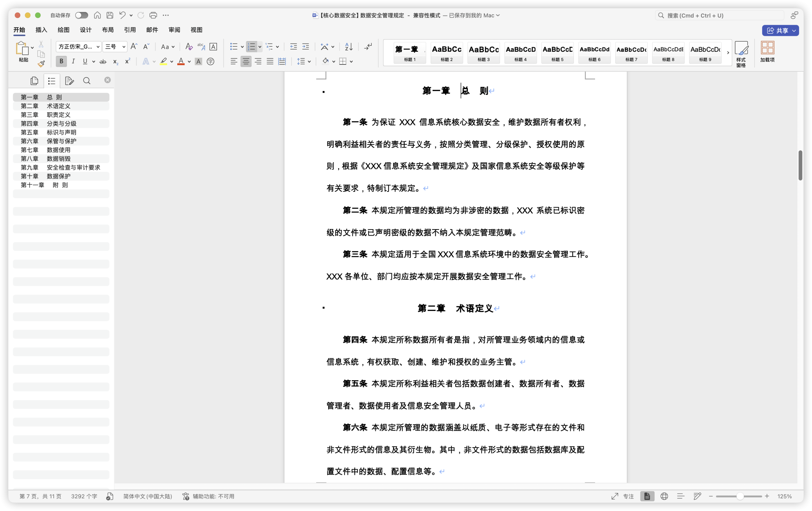Screen dimensions: 812x511
Task: Click the undo button
Action: 122,15
